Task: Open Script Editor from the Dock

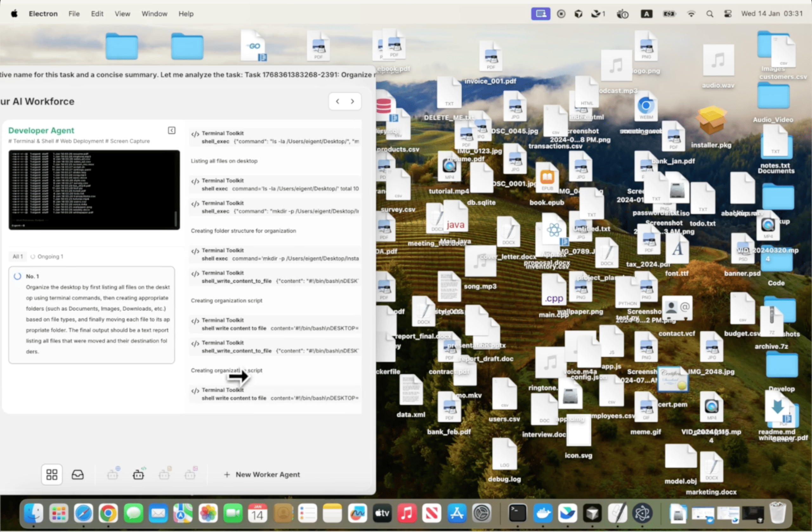Action: [618, 513]
